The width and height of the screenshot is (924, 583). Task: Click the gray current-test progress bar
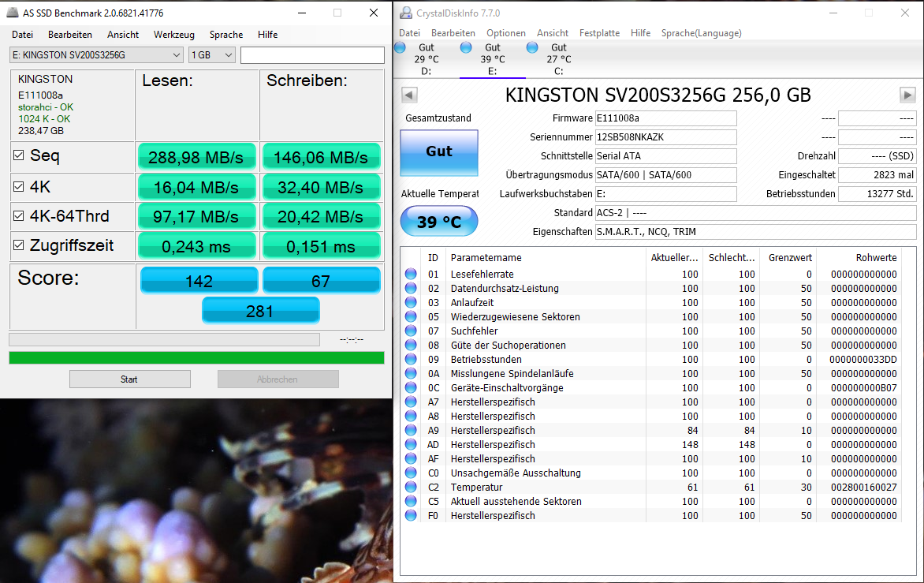point(165,339)
